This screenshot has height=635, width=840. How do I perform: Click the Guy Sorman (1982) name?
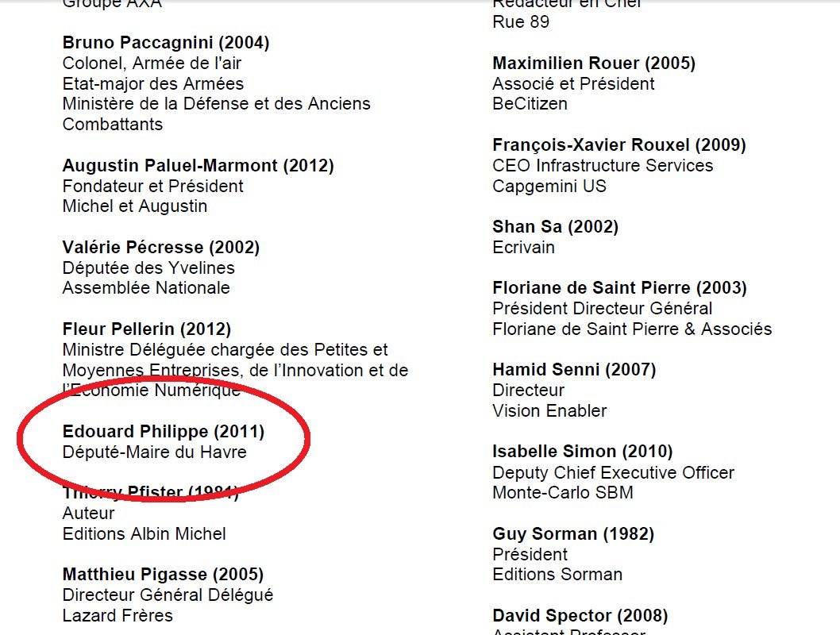click(x=573, y=534)
